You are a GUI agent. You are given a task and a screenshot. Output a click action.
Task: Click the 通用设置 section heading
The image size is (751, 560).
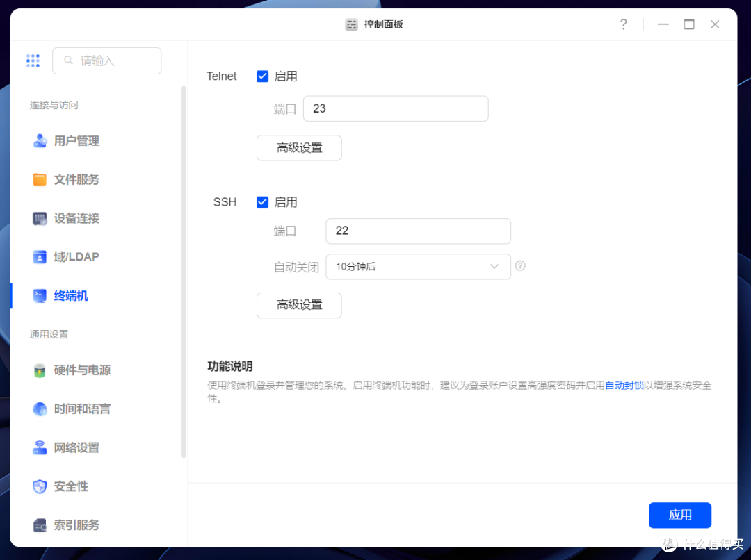49,334
